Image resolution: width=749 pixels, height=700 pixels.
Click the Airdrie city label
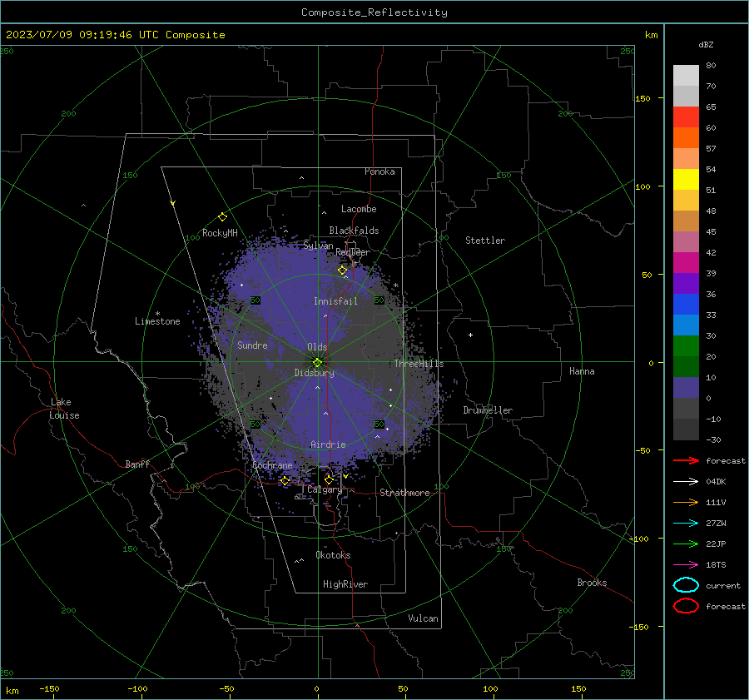point(328,444)
